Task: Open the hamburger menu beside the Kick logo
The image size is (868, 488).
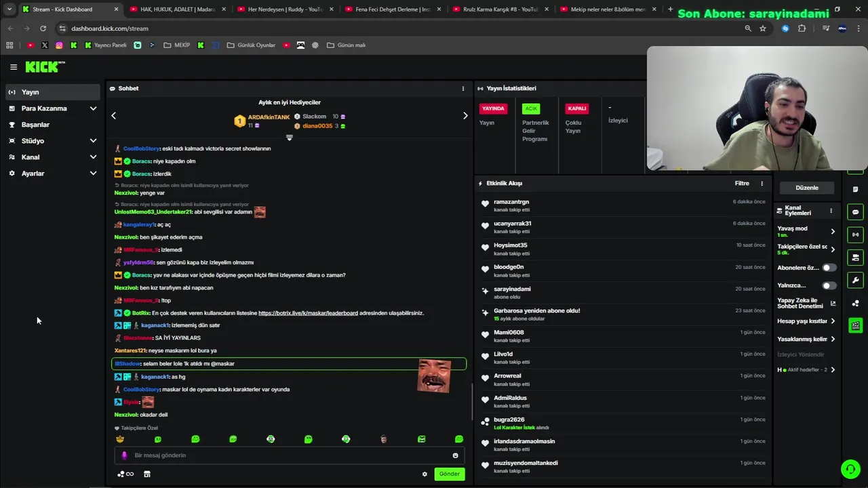Action: point(13,66)
